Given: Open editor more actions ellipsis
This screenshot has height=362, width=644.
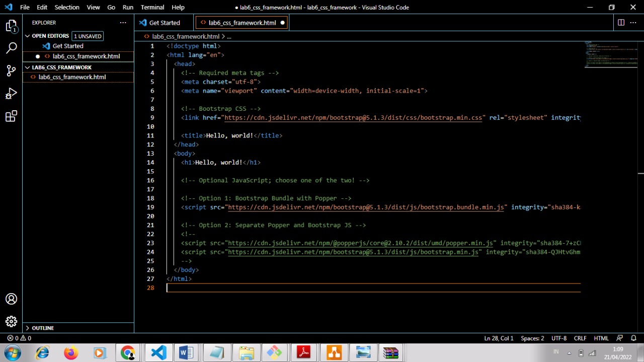Looking at the screenshot, I should pos(633,23).
